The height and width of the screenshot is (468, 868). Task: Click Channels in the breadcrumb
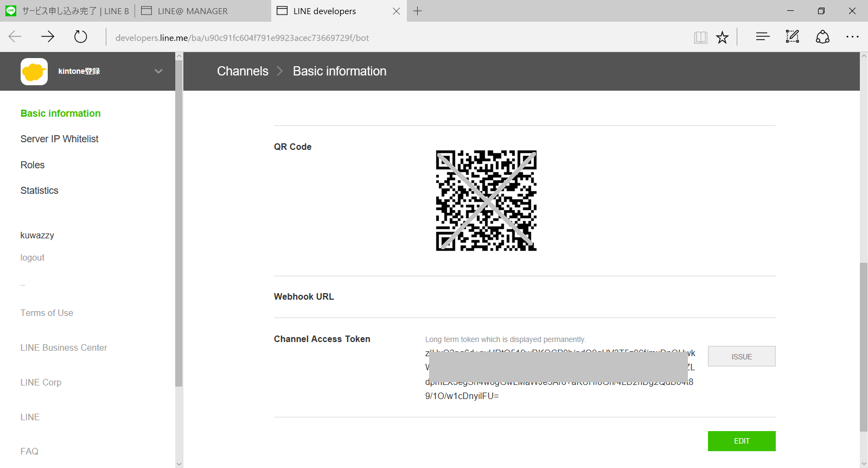click(x=242, y=71)
